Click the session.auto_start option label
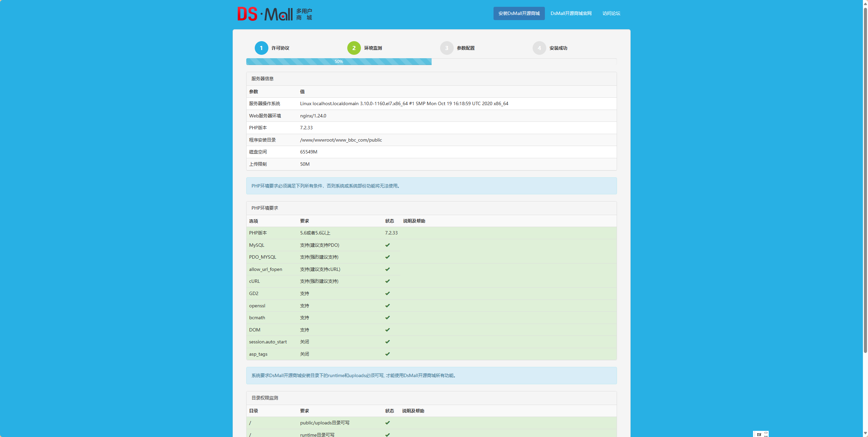 coord(268,342)
